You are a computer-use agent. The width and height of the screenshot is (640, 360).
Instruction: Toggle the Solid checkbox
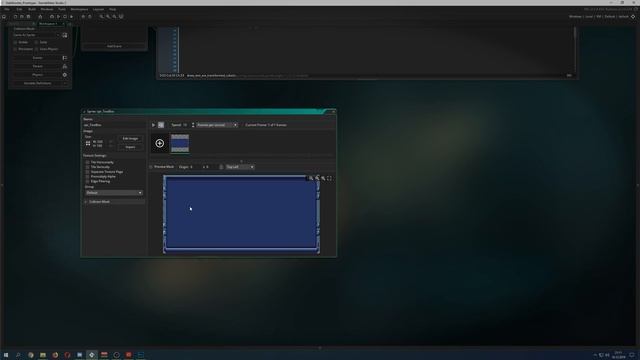(36, 42)
